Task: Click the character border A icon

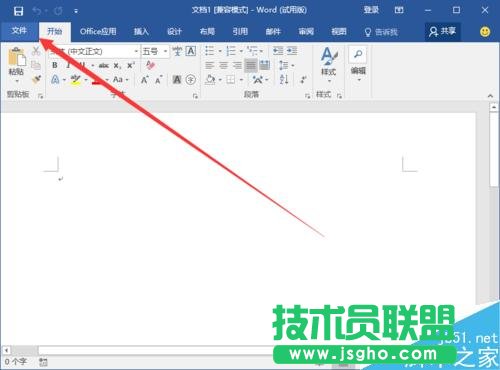Action: [x=191, y=51]
